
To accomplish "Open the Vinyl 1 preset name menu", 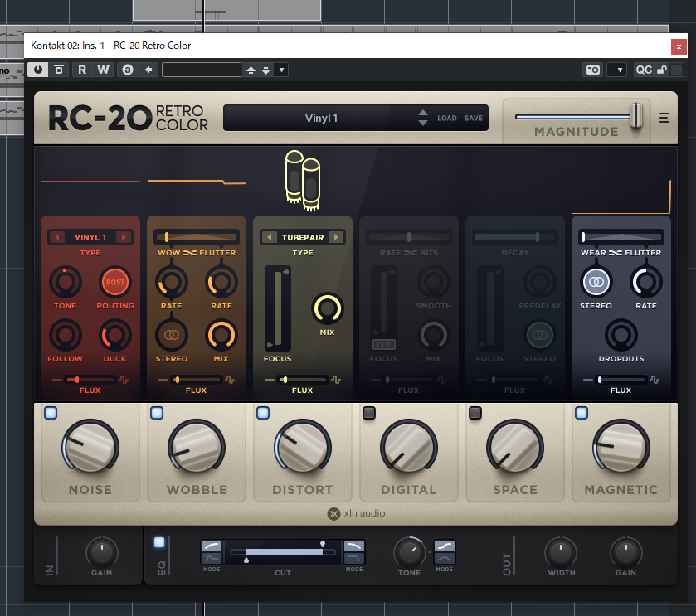I will tap(321, 119).
